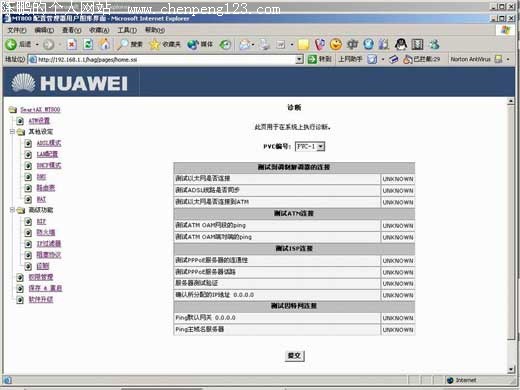The image size is (520, 390).
Task: Click the IE Back arrow button
Action: 11,44
